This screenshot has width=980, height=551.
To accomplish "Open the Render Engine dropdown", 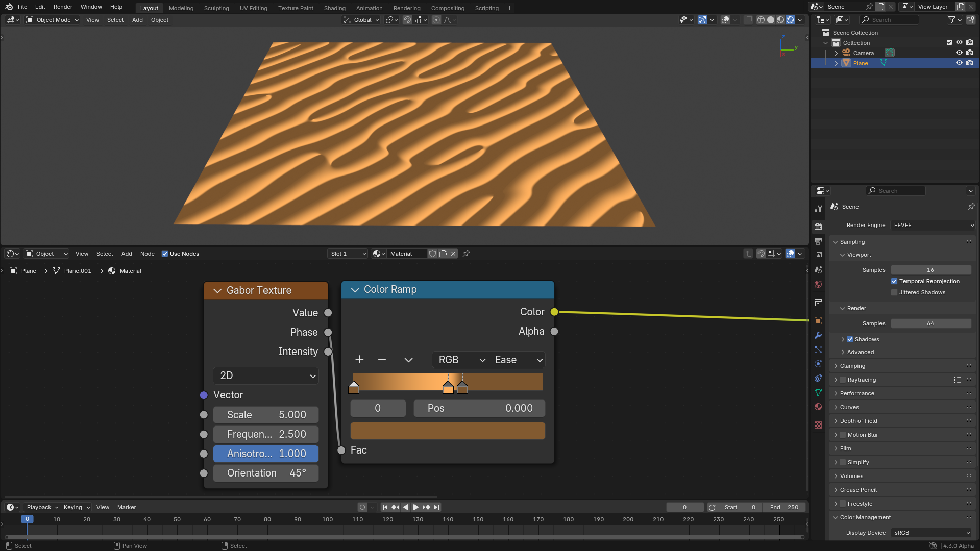I will point(932,225).
